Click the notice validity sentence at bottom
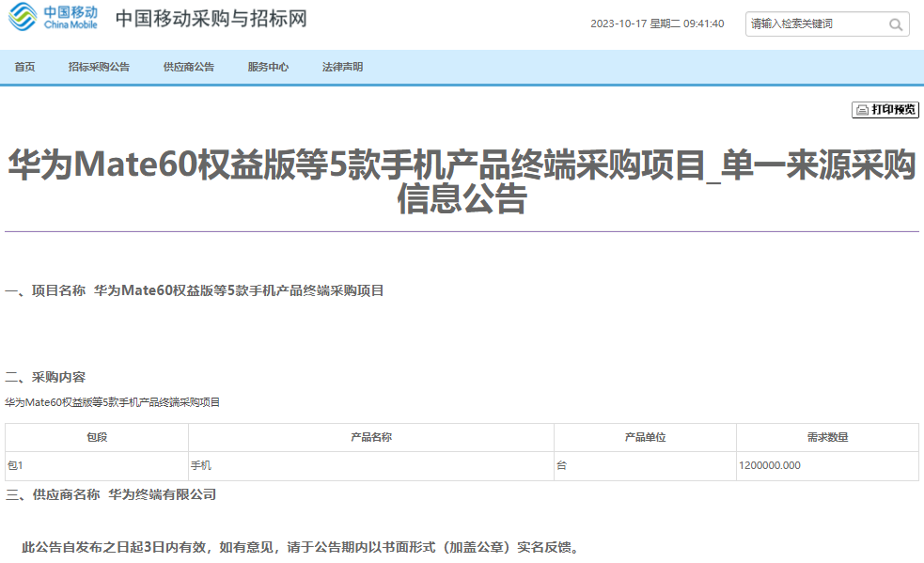Image resolution: width=924 pixels, height=563 pixels. click(x=302, y=548)
